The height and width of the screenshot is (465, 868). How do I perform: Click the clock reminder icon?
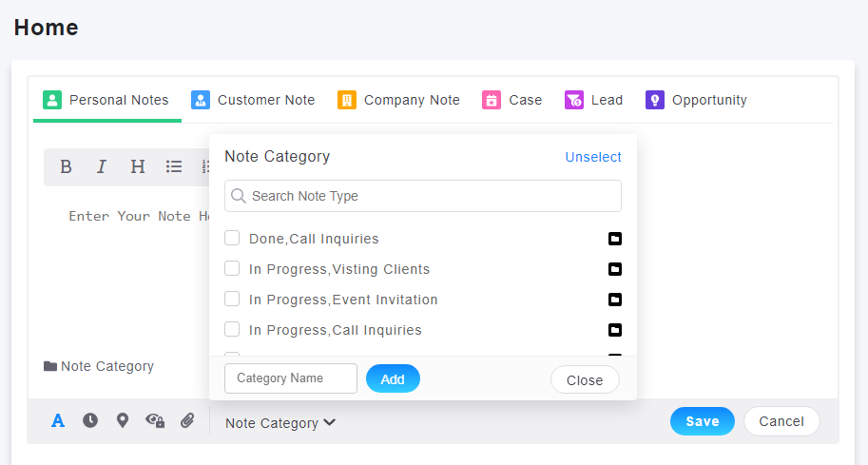coord(90,420)
